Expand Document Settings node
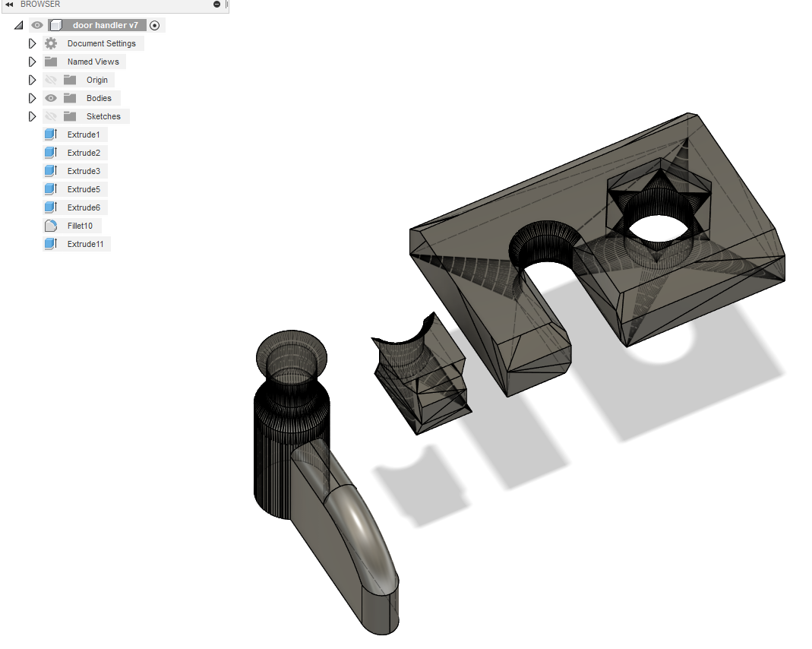Viewport: 812px width, 649px height. [32, 43]
